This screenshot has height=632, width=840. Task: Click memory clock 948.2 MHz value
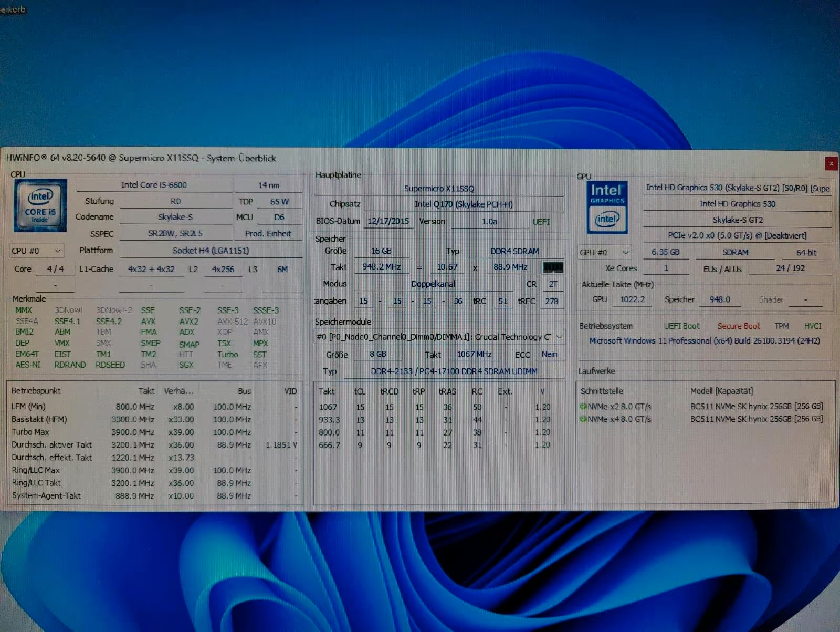[x=382, y=267]
